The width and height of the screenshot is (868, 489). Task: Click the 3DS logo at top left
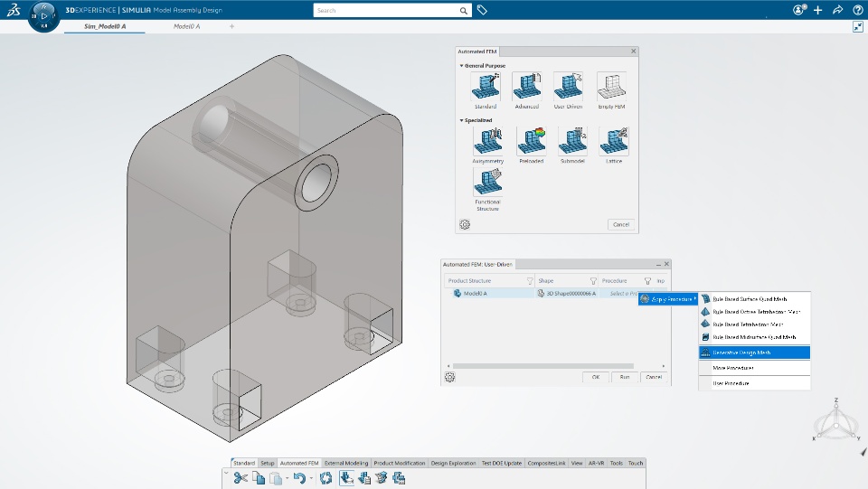point(14,10)
